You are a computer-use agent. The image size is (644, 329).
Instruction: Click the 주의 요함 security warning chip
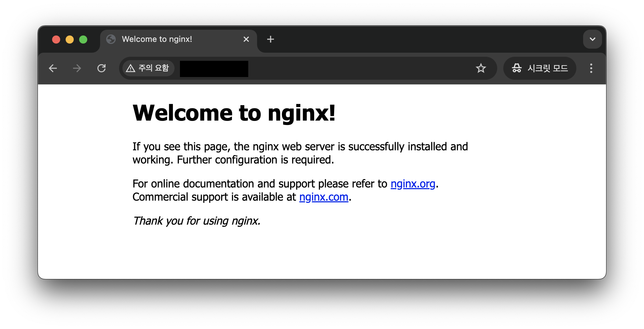coord(148,68)
